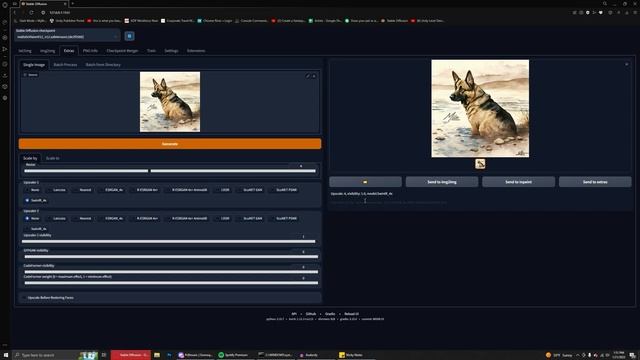This screenshot has width=640, height=360.
Task: Open the Windows Start menu
Action: pos(6,355)
